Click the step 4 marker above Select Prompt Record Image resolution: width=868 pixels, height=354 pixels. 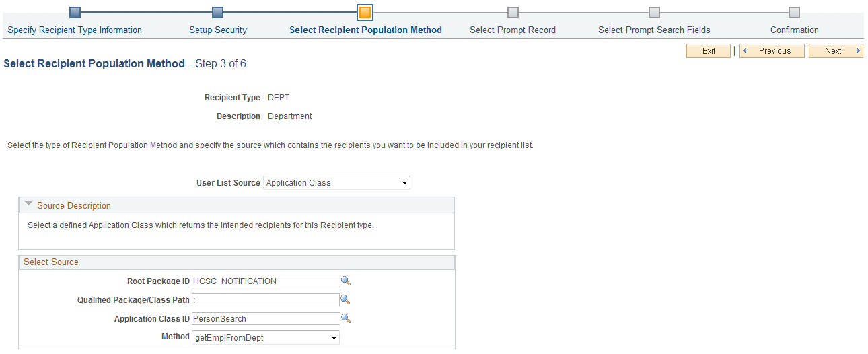tap(513, 12)
